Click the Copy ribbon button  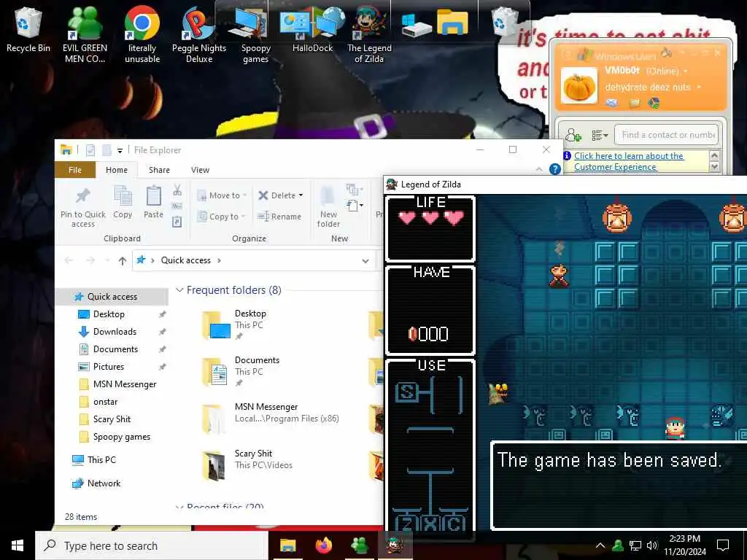(x=123, y=203)
